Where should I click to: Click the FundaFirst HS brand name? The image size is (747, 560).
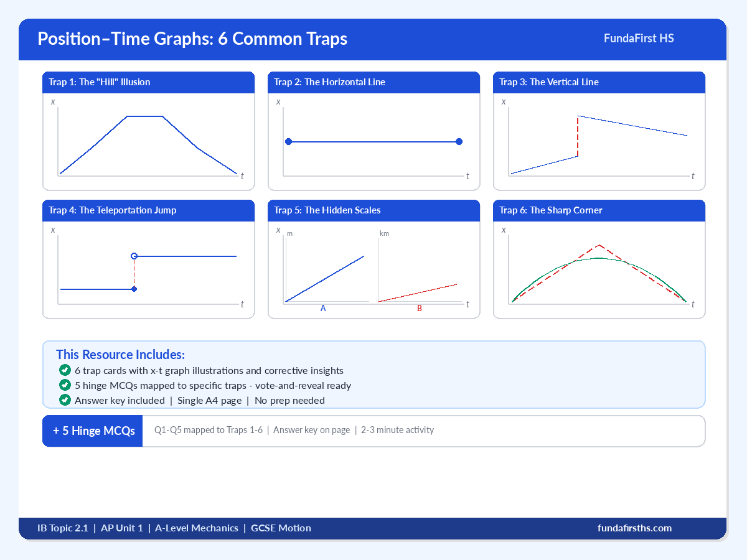pos(639,39)
